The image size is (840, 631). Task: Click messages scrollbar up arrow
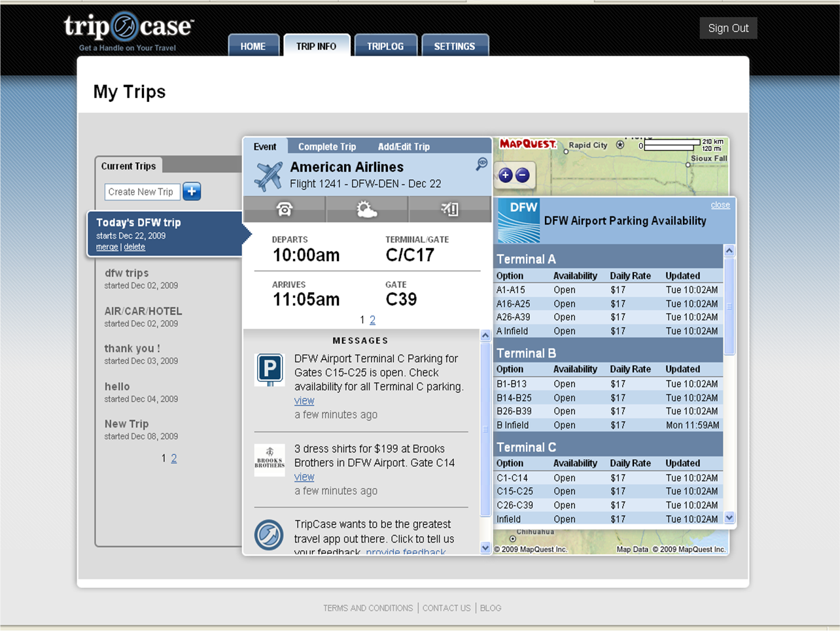point(485,335)
